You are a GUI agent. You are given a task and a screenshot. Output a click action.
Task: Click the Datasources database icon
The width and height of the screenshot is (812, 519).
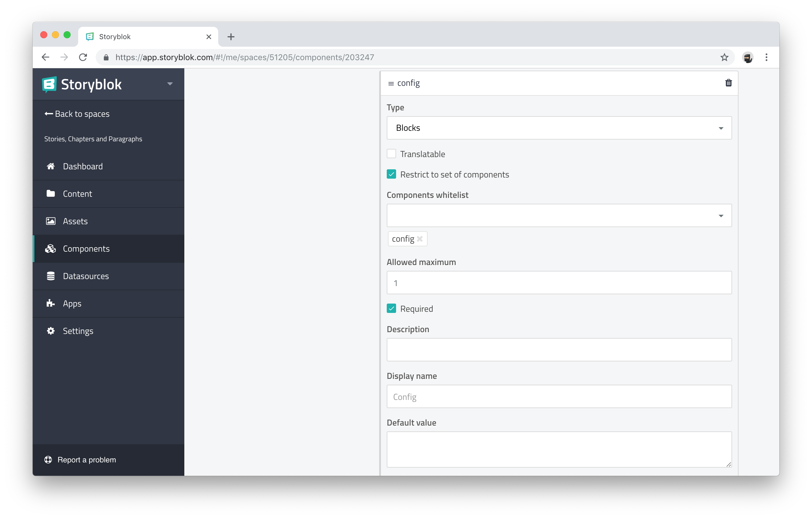click(x=50, y=276)
